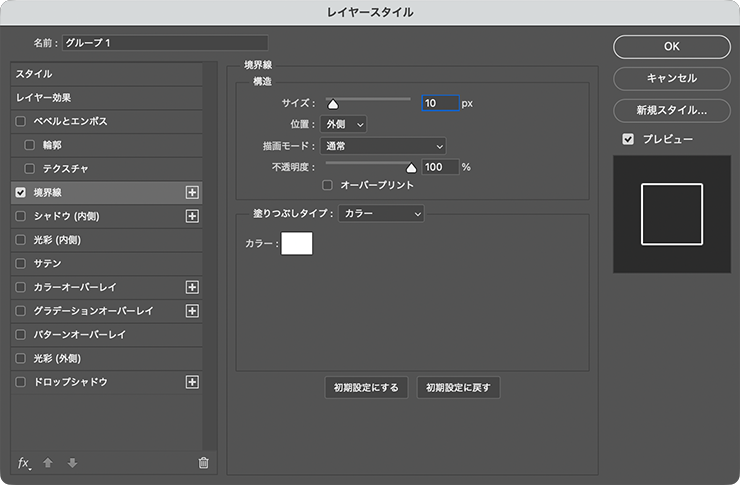Click plus icon beside カラーオーバーレイ

pyautogui.click(x=193, y=287)
